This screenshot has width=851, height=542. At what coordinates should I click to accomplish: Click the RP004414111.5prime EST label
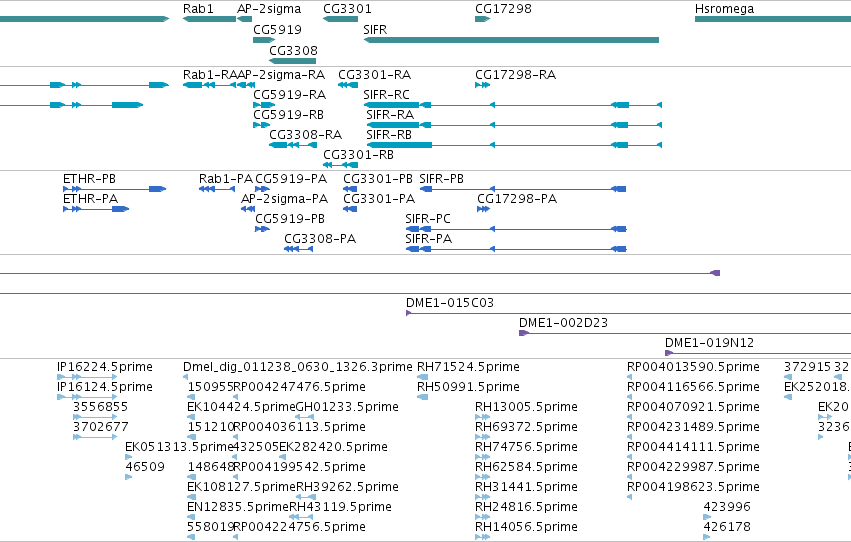693,447
